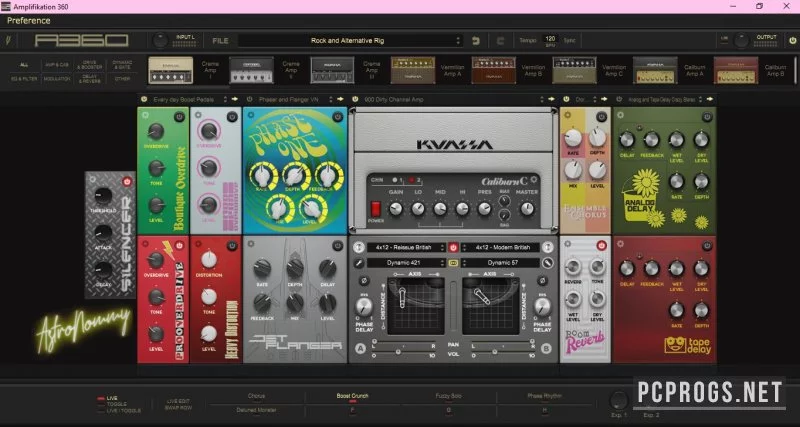
Task: Toggle Tape Delay pedal power button
Action: click(707, 245)
